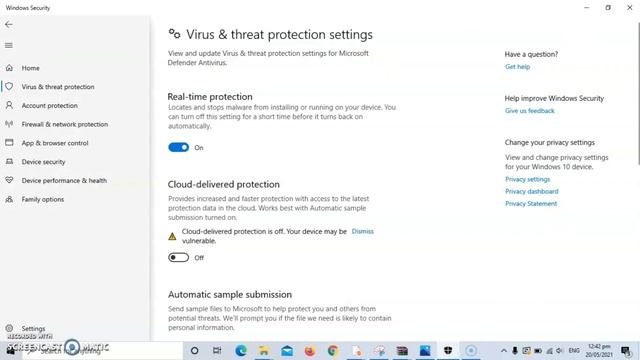Open Device security in the sidebar

click(x=43, y=162)
